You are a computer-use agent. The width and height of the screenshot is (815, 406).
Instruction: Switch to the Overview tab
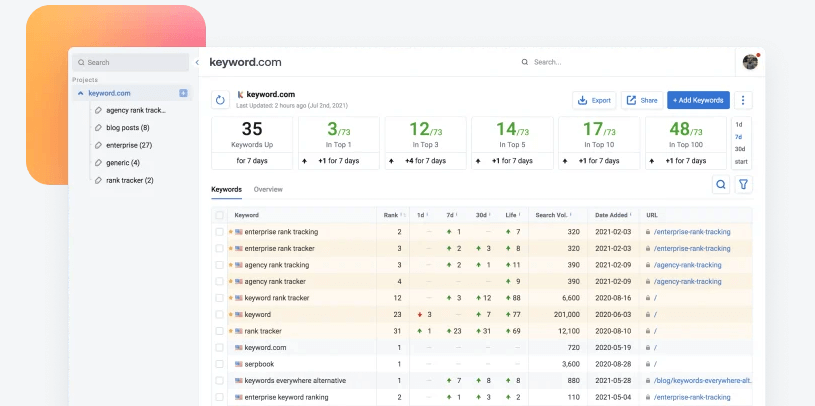(268, 189)
